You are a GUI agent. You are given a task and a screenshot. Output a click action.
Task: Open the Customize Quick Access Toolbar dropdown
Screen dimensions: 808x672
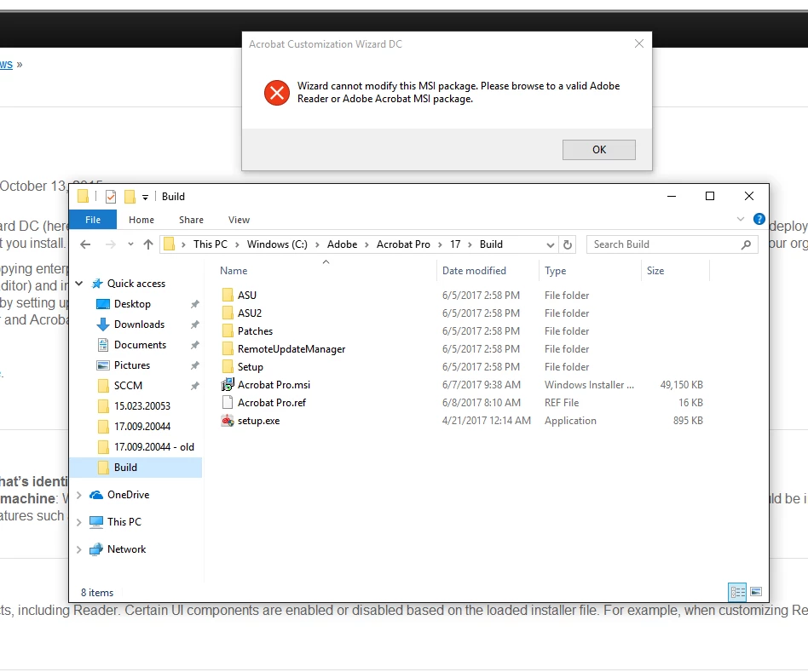[x=145, y=198]
